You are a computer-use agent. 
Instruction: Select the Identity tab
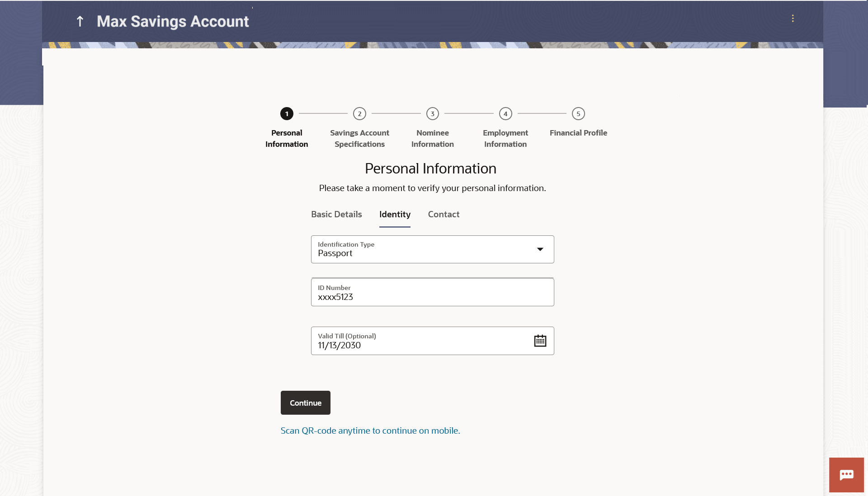click(x=395, y=215)
